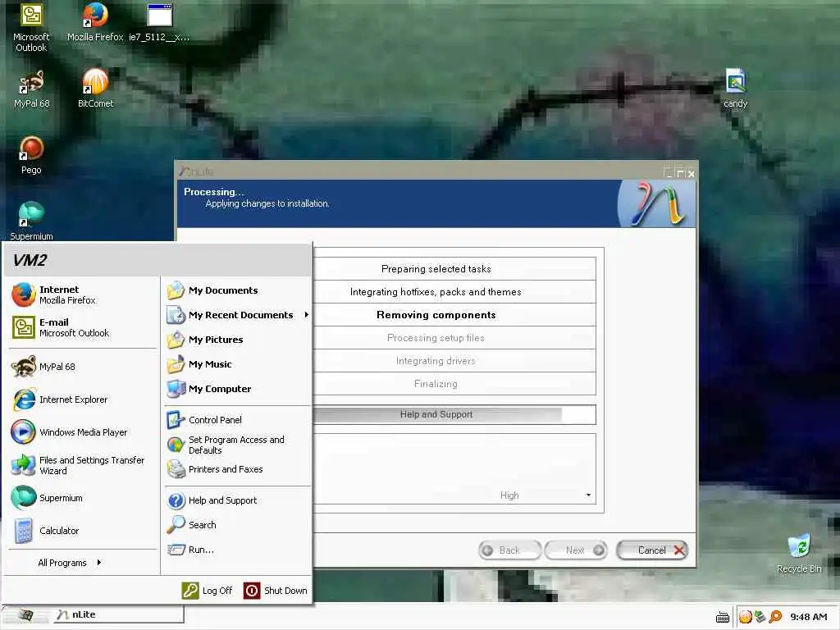
Task: Click Integrating hotfixes, packs and themes step
Action: [436, 292]
